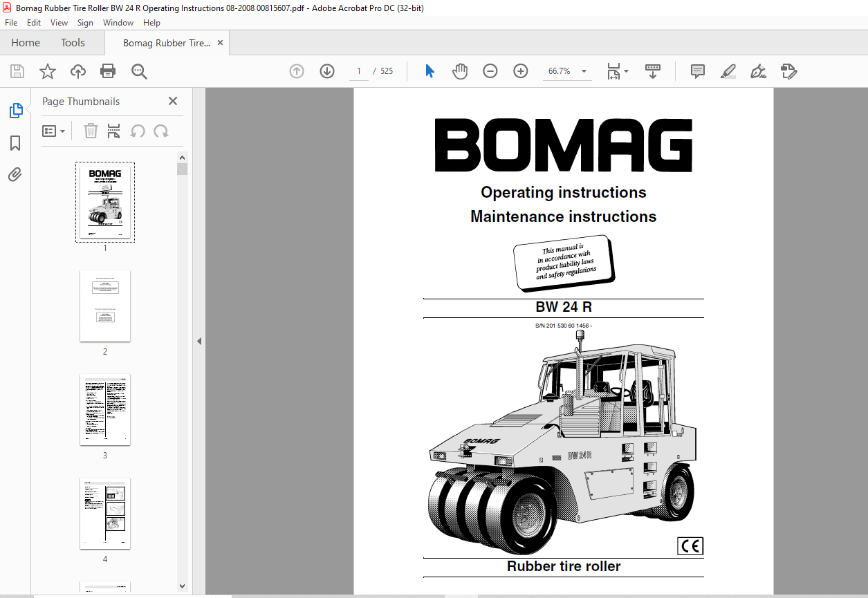This screenshot has height=598, width=868.
Task: Switch to the Home tab
Action: [x=26, y=43]
